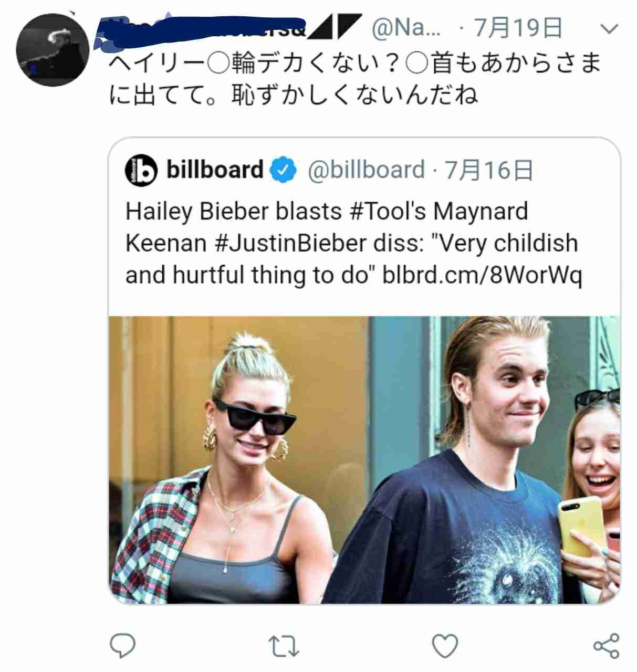The height and width of the screenshot is (672, 637).
Task: Click the Japanese tweet text body
Action: pos(355,79)
